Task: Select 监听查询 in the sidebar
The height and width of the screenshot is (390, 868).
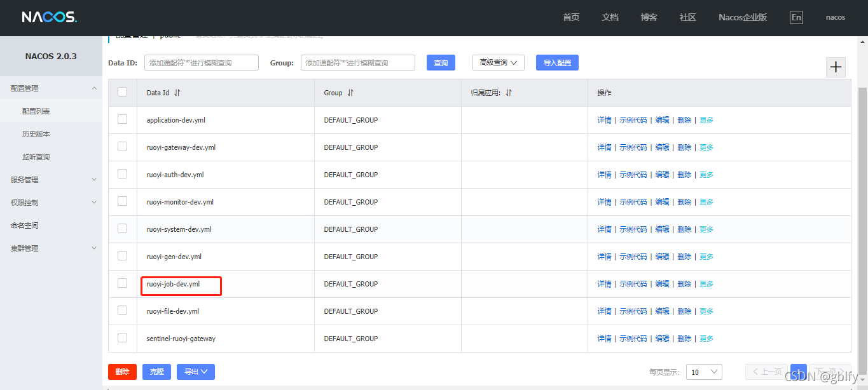Action: (x=51, y=157)
